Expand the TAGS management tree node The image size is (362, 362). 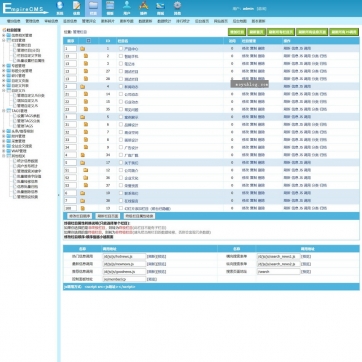(x=4, y=111)
